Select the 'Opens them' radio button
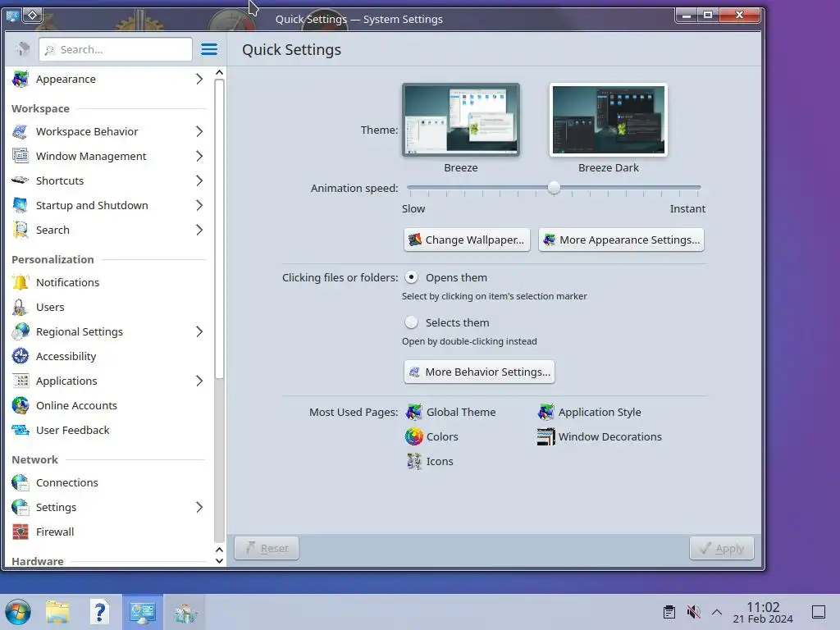The height and width of the screenshot is (630, 840). [411, 277]
